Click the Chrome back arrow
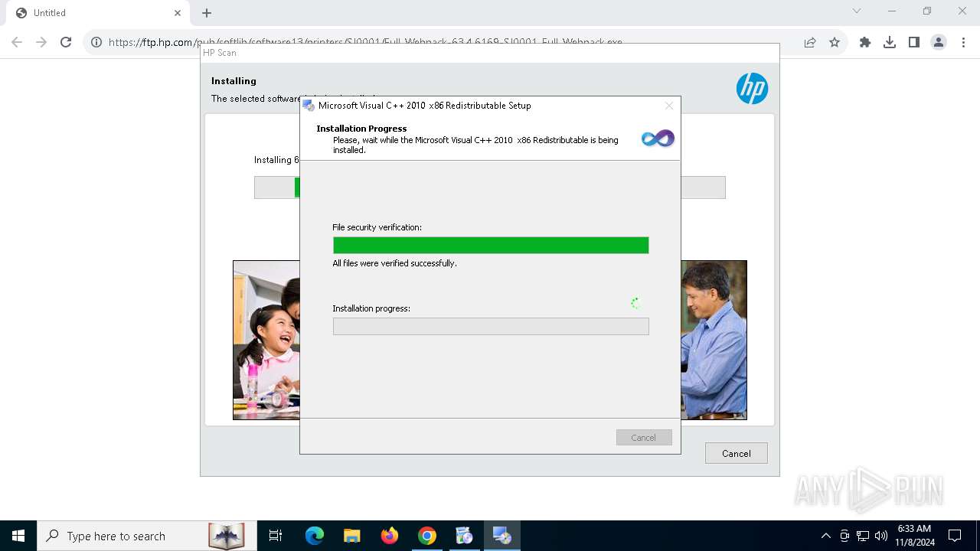 (x=17, y=42)
